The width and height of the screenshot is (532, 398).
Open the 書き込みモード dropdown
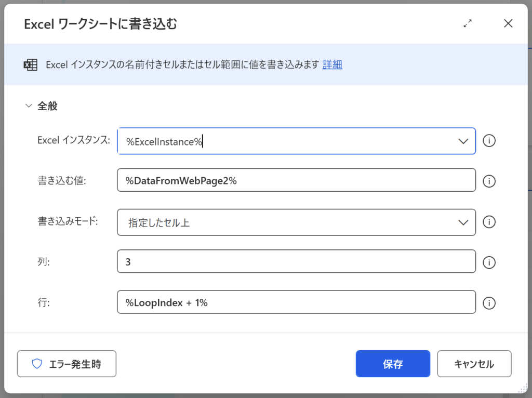pos(296,222)
